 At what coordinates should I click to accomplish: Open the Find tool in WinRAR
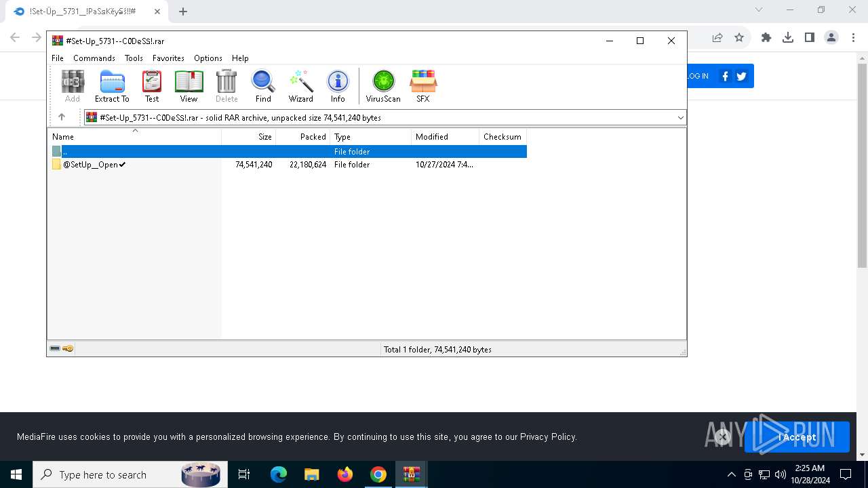[263, 86]
